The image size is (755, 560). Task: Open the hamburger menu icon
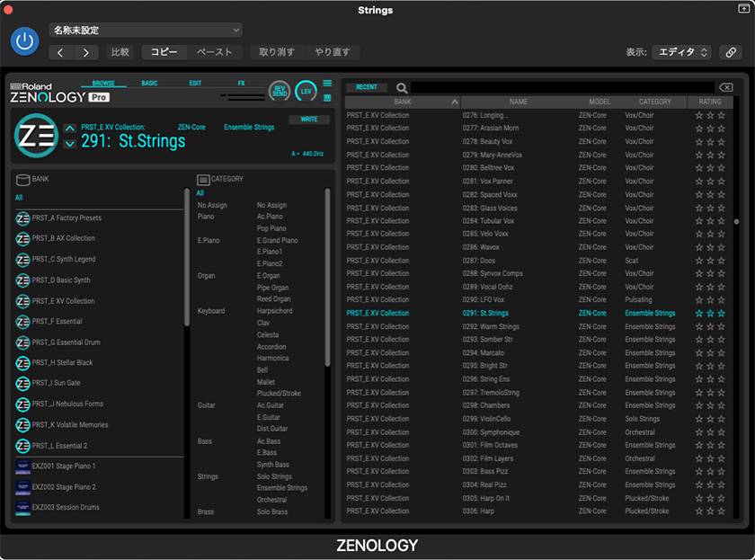327,84
